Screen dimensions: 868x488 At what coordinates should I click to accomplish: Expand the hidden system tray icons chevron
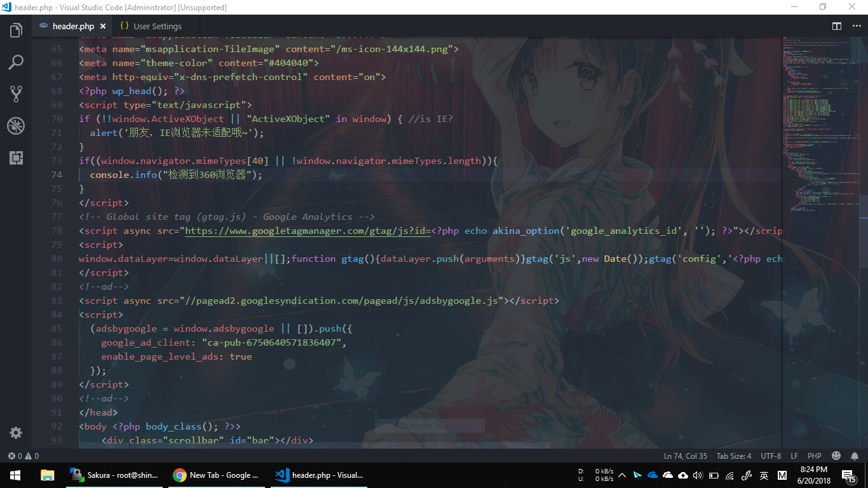(621, 475)
